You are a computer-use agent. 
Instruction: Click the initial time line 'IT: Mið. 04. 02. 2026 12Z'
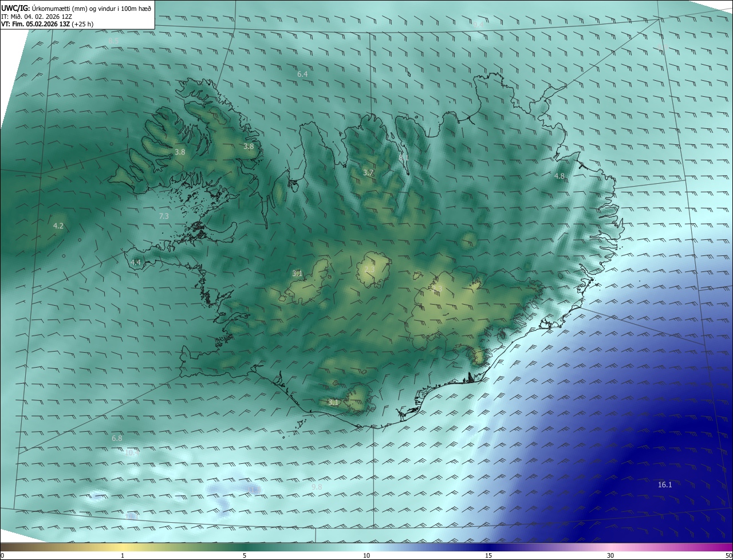pyautogui.click(x=36, y=17)
